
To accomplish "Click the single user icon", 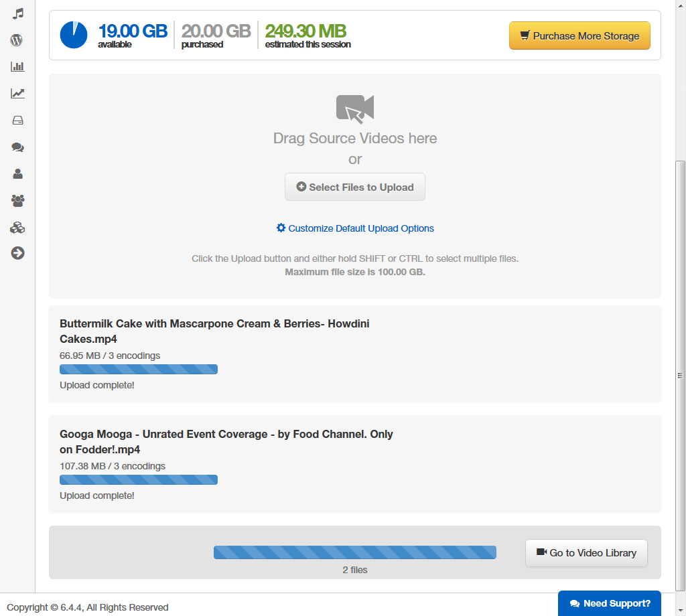I will [x=17, y=174].
